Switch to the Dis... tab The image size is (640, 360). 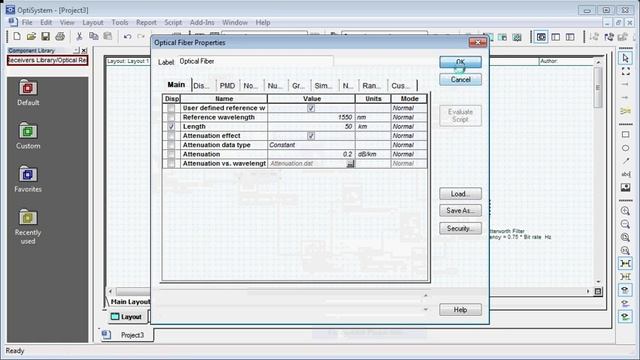point(201,86)
